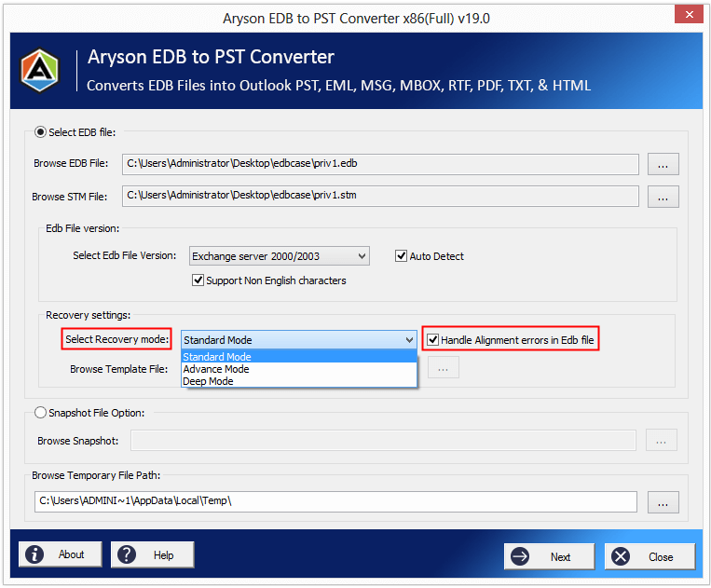Click the Aryson hexagon logo
This screenshot has width=711, height=588.
(40, 70)
